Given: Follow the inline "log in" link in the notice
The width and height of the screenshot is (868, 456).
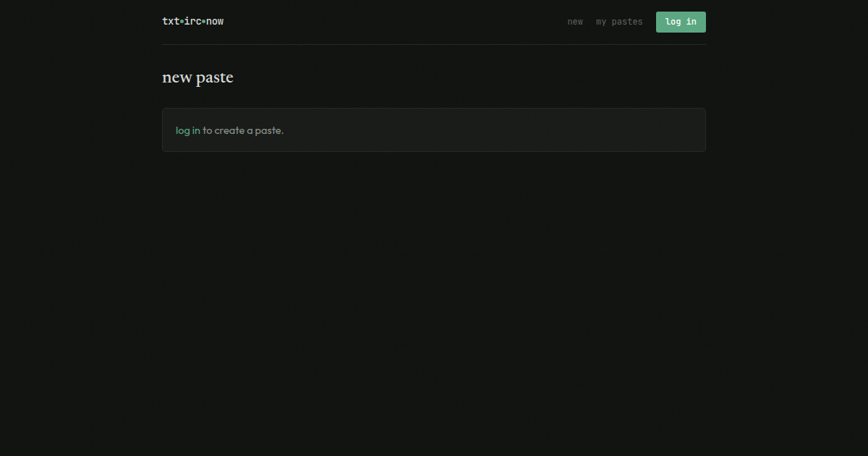Looking at the screenshot, I should [187, 130].
